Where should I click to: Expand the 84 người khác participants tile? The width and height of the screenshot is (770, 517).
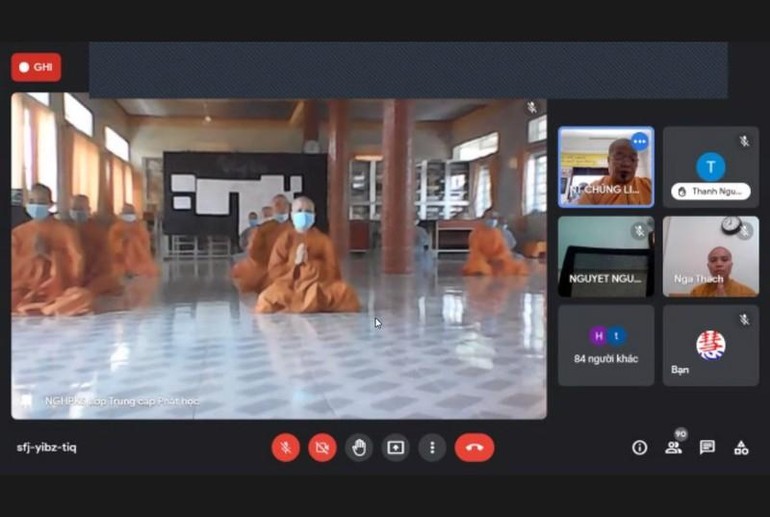click(606, 345)
